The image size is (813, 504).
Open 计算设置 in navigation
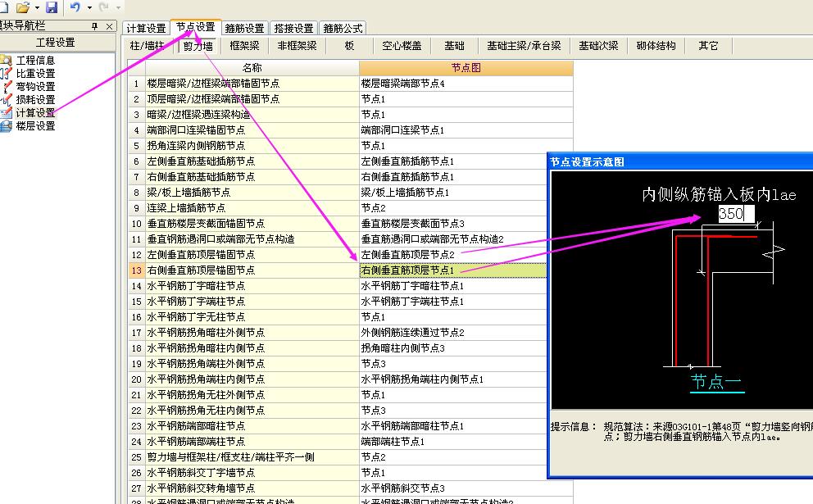click(x=35, y=112)
